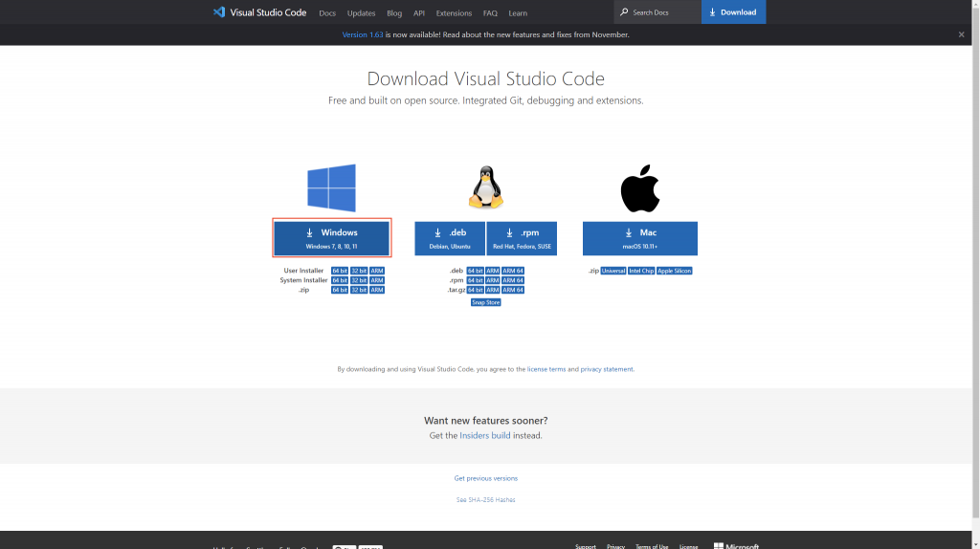Open the Updates page

tap(361, 13)
